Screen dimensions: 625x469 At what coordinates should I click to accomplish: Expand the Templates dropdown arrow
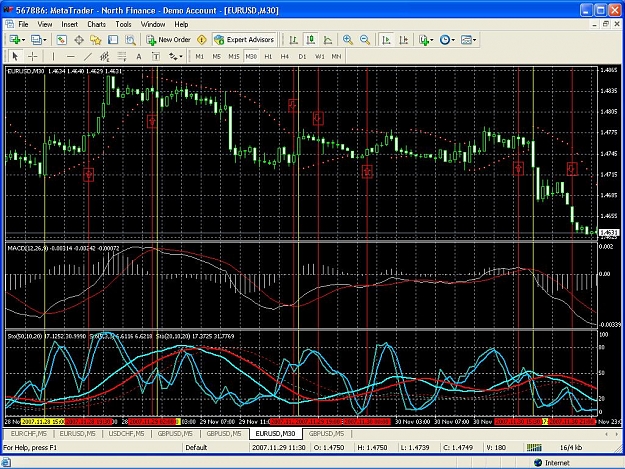click(x=474, y=40)
